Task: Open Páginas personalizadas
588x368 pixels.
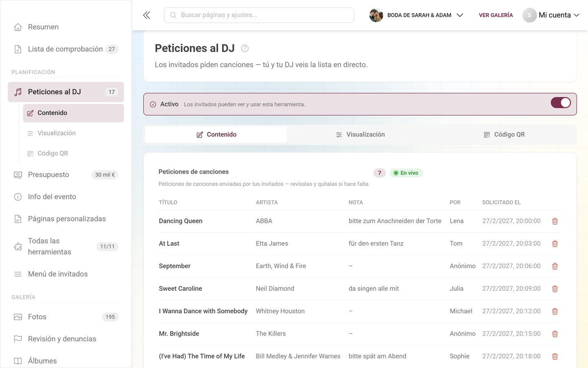Action: (66, 219)
